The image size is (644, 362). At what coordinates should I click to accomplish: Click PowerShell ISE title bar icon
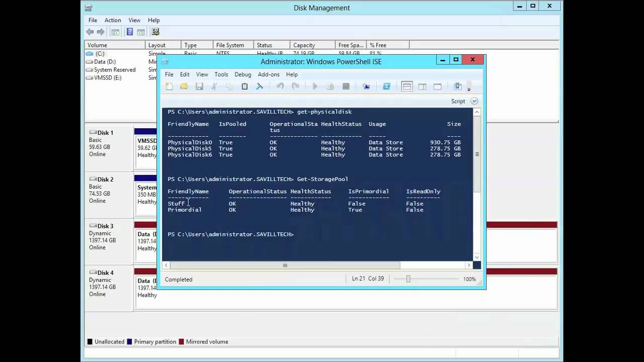(165, 62)
